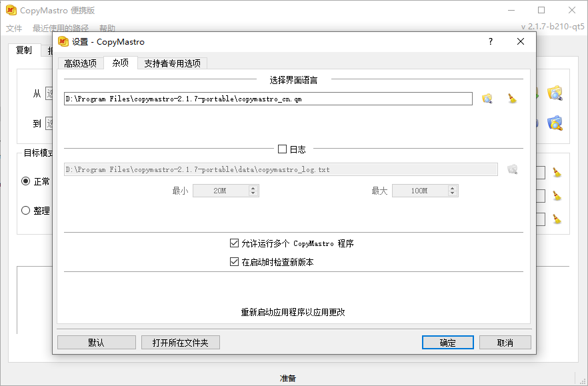588x386 pixels.
Task: Confirm settings with the 确定 button
Action: tap(448, 343)
